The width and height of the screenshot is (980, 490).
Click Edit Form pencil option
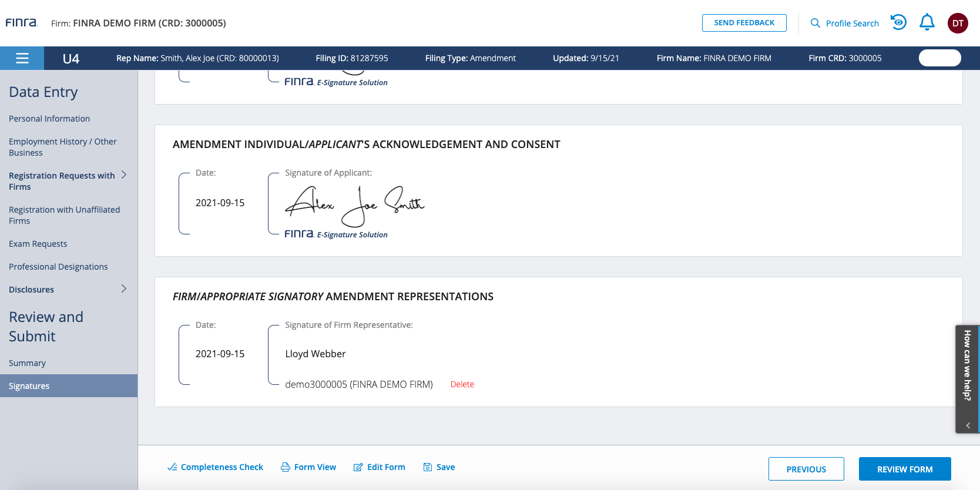tap(379, 467)
